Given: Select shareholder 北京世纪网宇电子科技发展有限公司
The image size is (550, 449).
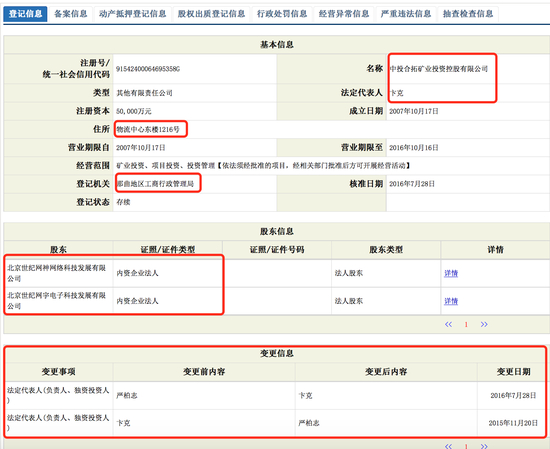Looking at the screenshot, I should pos(56,301).
